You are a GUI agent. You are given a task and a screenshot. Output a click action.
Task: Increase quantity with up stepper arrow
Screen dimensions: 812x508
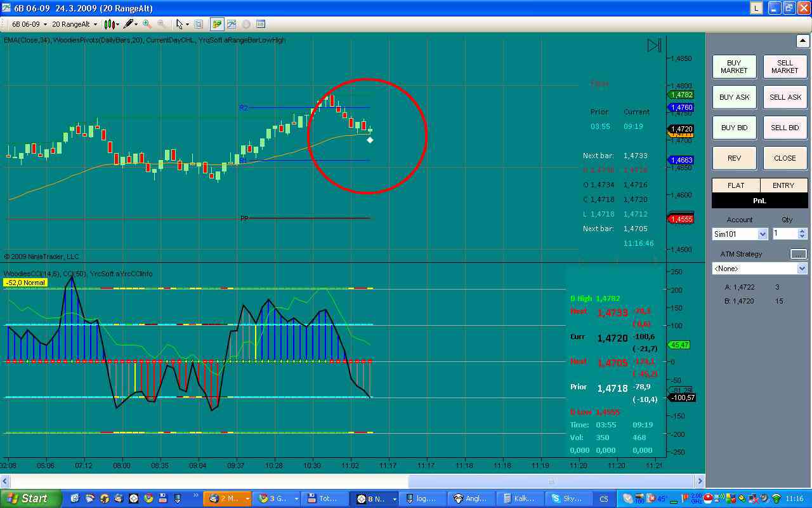coord(802,231)
